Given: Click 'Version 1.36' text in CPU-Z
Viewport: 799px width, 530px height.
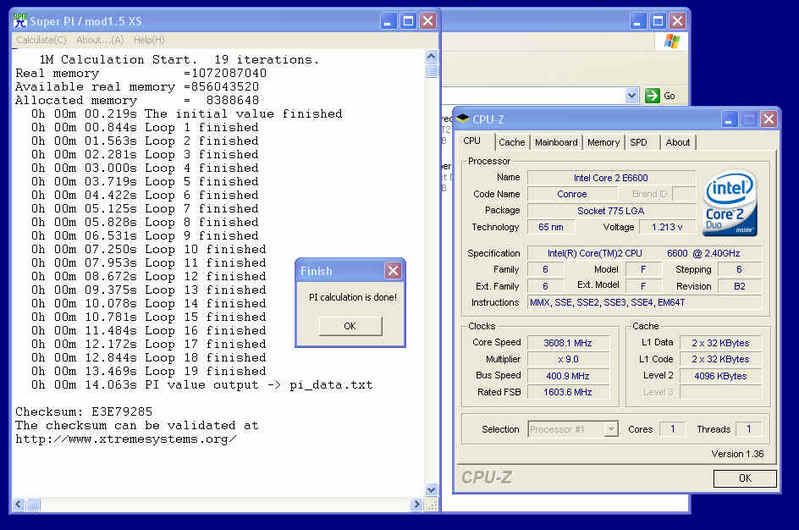Looking at the screenshot, I should coord(737,454).
